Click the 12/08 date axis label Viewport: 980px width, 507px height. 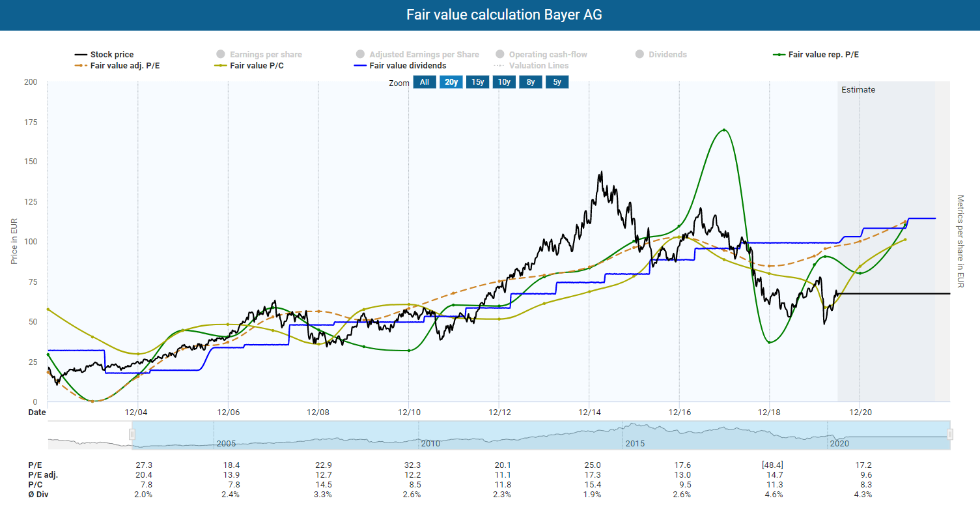(318, 413)
